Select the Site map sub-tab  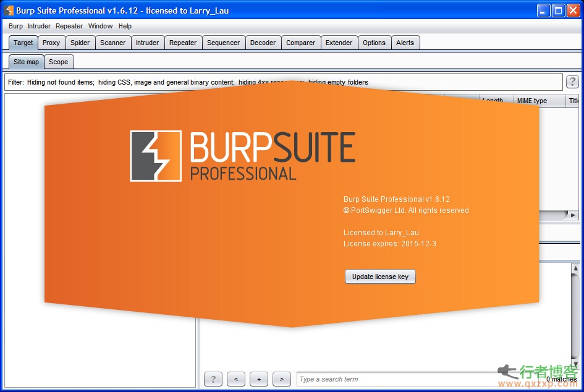26,62
